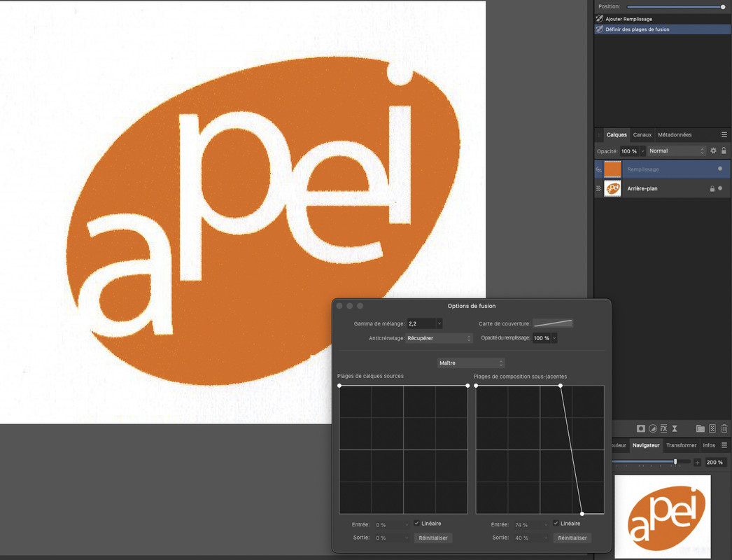Click the Opacité du remplissage 100 % field

click(x=542, y=338)
